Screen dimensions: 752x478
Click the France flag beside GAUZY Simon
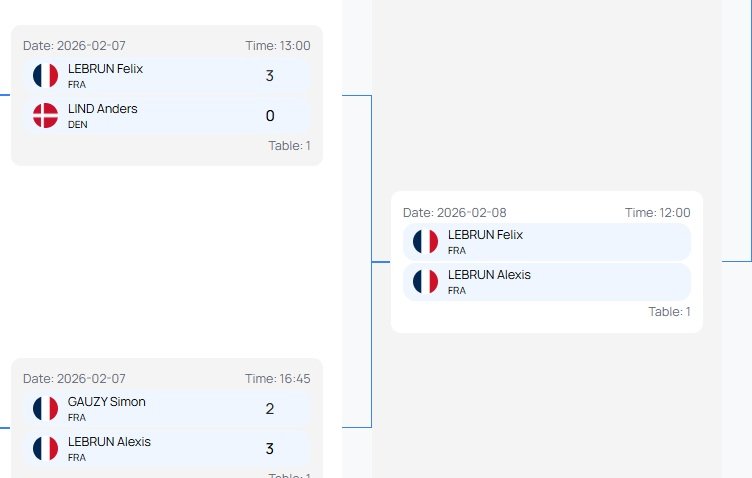coord(45,409)
